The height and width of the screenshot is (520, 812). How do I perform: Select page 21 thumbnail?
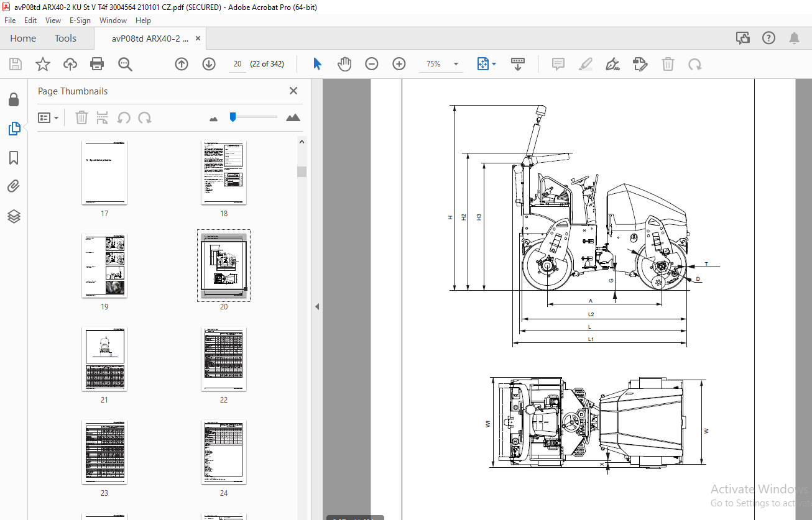pyautogui.click(x=104, y=359)
